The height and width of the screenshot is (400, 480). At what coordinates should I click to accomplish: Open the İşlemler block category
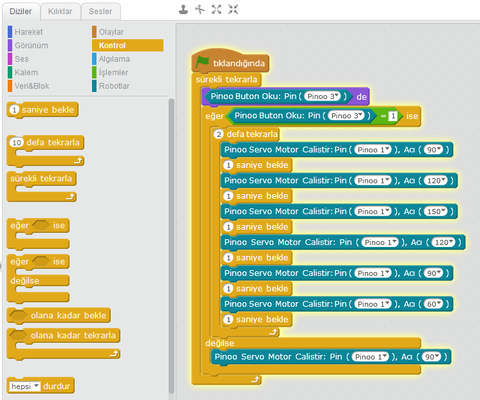coord(113,72)
